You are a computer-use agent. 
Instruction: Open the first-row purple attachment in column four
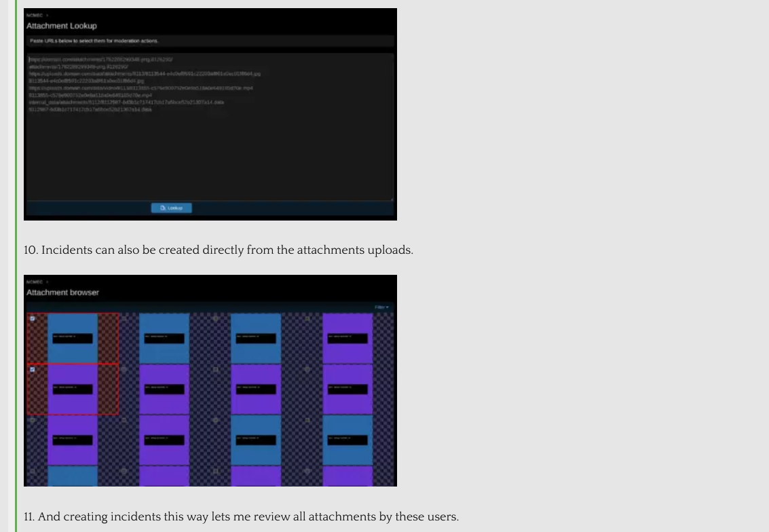tap(348, 338)
